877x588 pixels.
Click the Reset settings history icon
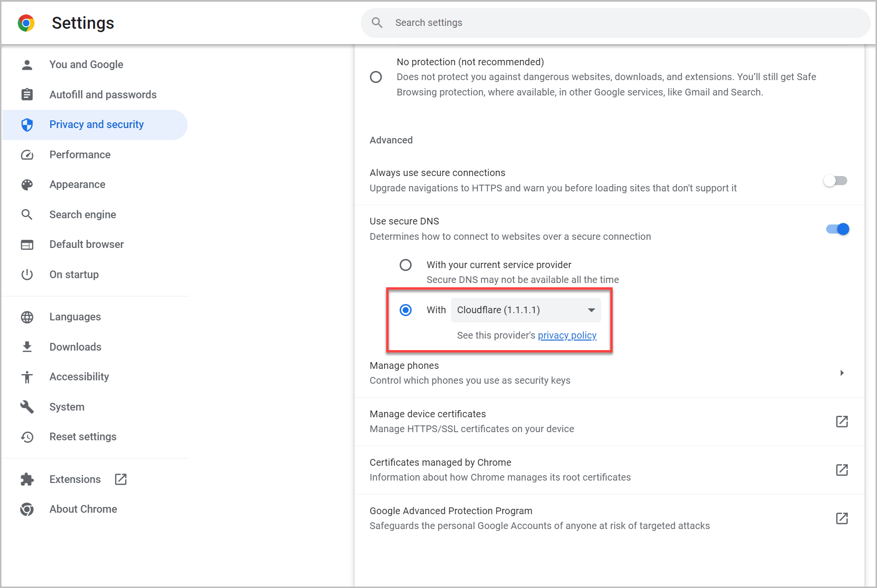click(x=27, y=437)
